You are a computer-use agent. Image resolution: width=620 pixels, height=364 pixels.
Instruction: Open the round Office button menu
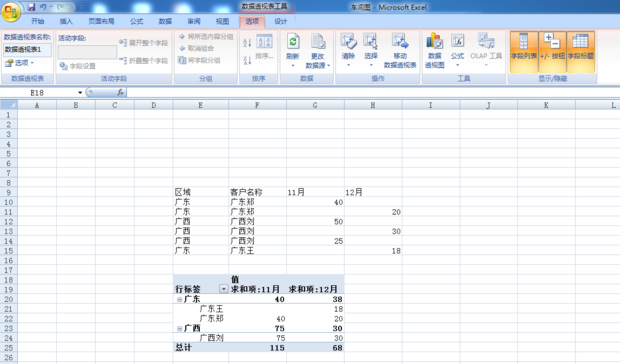(x=11, y=11)
